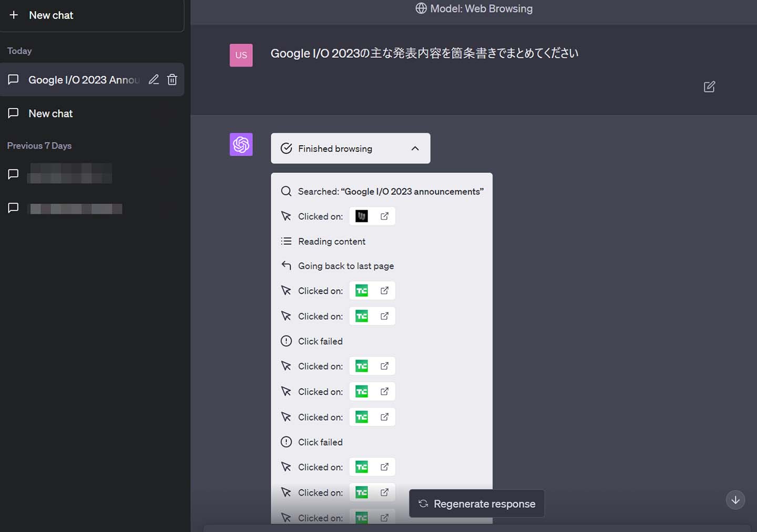Click Regenerate response button
Image resolution: width=757 pixels, height=532 pixels.
click(x=477, y=504)
